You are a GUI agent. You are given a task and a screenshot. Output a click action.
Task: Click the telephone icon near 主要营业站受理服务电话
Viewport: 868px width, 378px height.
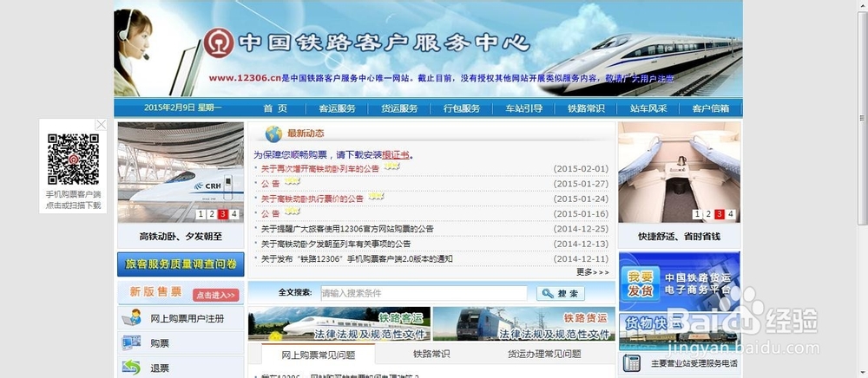tap(631, 363)
